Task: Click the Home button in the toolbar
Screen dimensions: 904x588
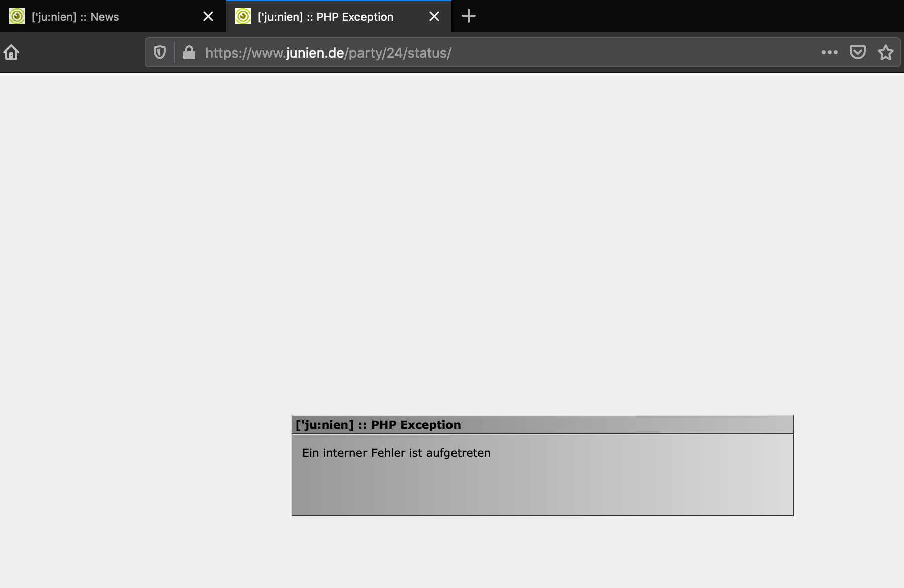Action: pos(11,52)
